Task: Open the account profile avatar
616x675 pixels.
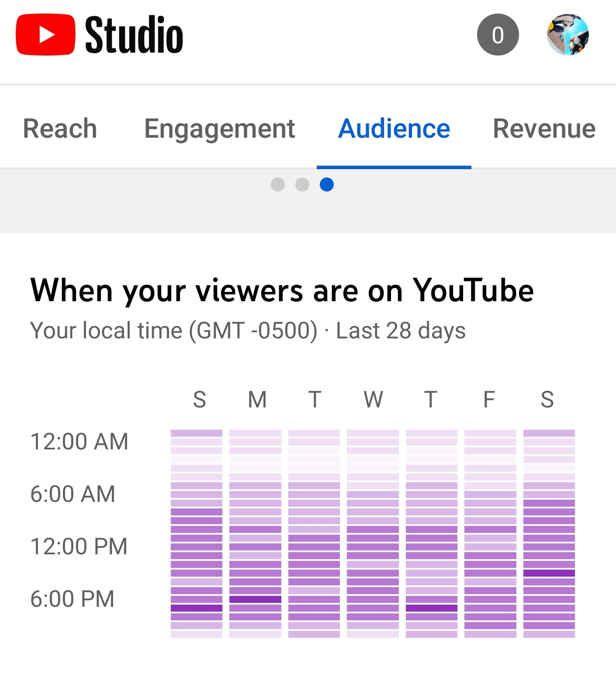Action: click(x=568, y=35)
